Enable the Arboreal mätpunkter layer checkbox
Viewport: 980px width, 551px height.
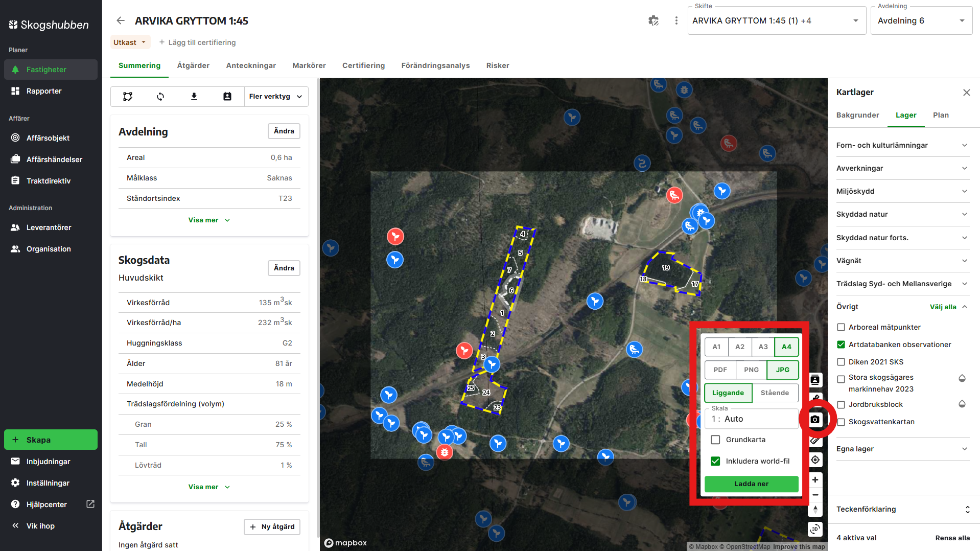click(x=841, y=327)
